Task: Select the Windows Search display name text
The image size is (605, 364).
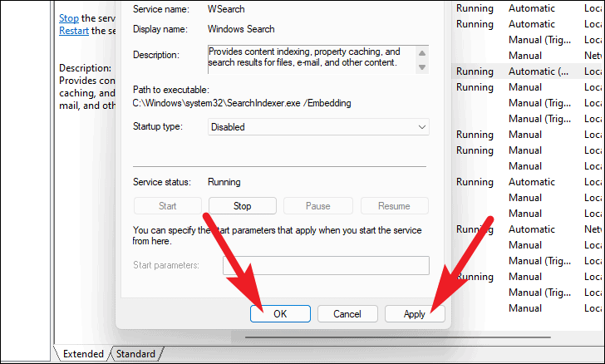Action: coord(241,29)
